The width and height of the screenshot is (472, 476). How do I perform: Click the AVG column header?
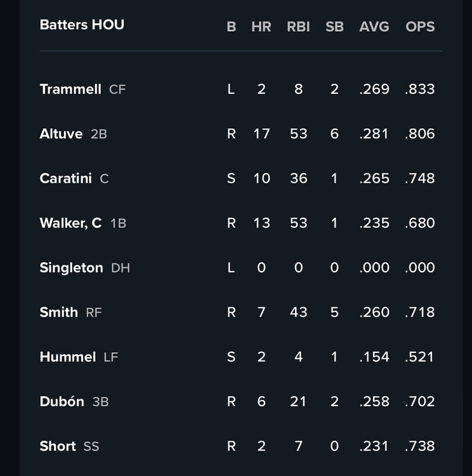(x=374, y=27)
